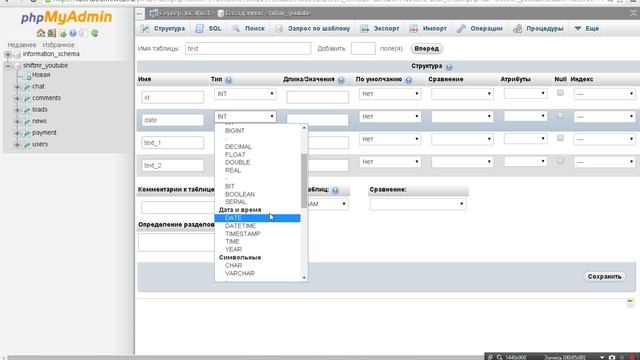Open help icon next to По умолчанию header
This screenshot has height=360, width=640.
coord(408,80)
